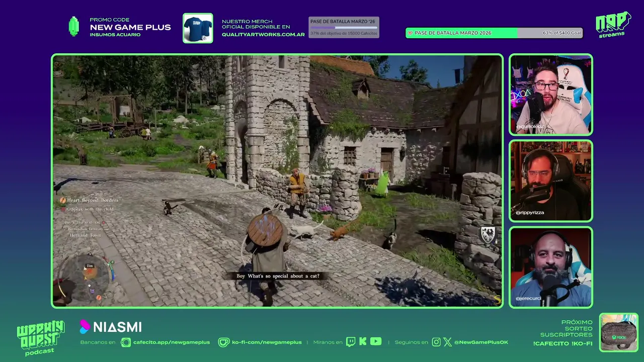Viewport: 644px width, 362px height.
Task: Click the 'INSUMOS ACUARIO' text
Action: pos(115,35)
